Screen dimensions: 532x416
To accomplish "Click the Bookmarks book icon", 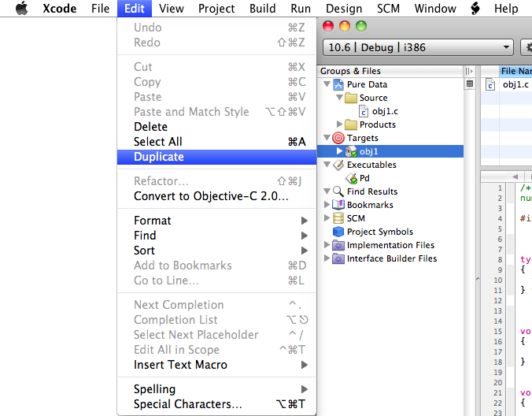I will [x=338, y=205].
